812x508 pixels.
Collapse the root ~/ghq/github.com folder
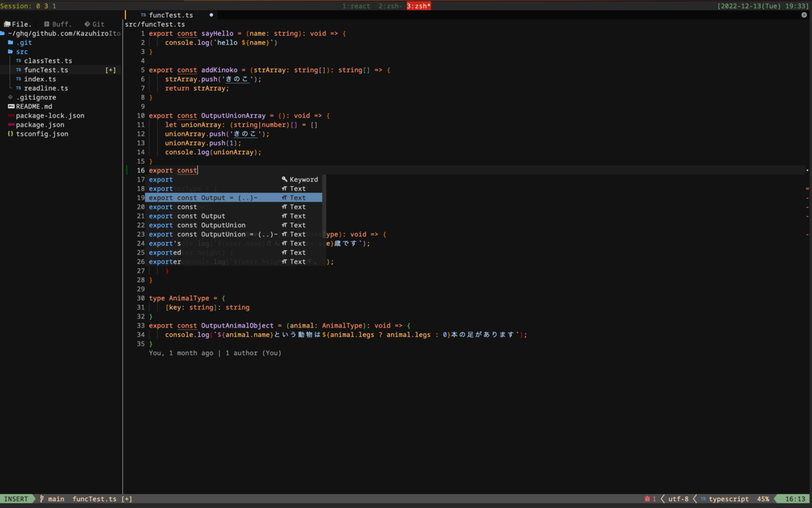point(62,33)
